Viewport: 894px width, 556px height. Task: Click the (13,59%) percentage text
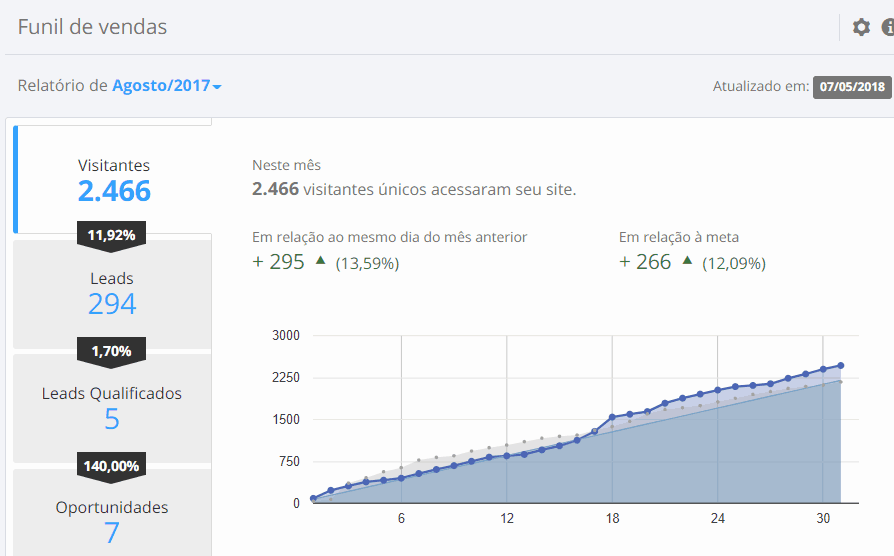[367, 263]
